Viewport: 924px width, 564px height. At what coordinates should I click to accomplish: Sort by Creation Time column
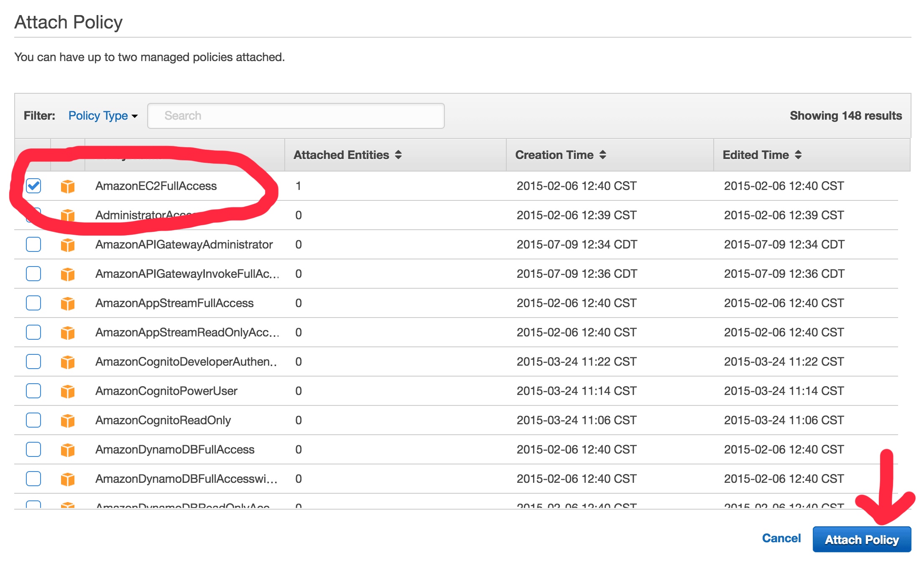[561, 155]
